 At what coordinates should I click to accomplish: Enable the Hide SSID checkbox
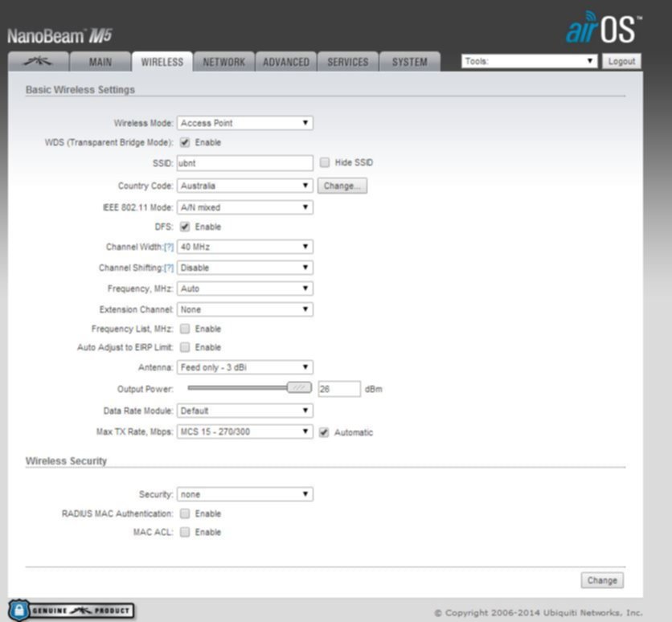click(x=325, y=162)
